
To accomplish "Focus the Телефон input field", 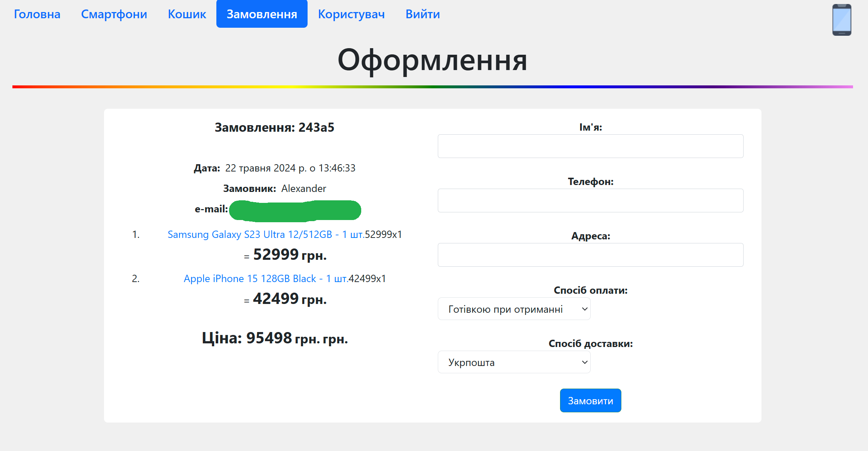I will 590,200.
